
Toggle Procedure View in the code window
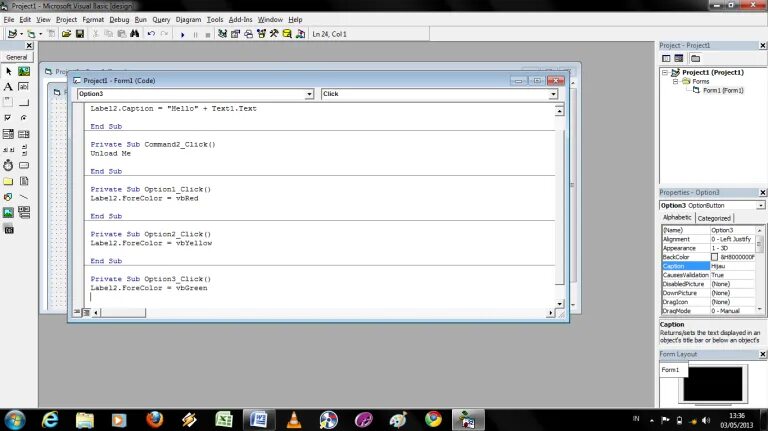point(77,312)
